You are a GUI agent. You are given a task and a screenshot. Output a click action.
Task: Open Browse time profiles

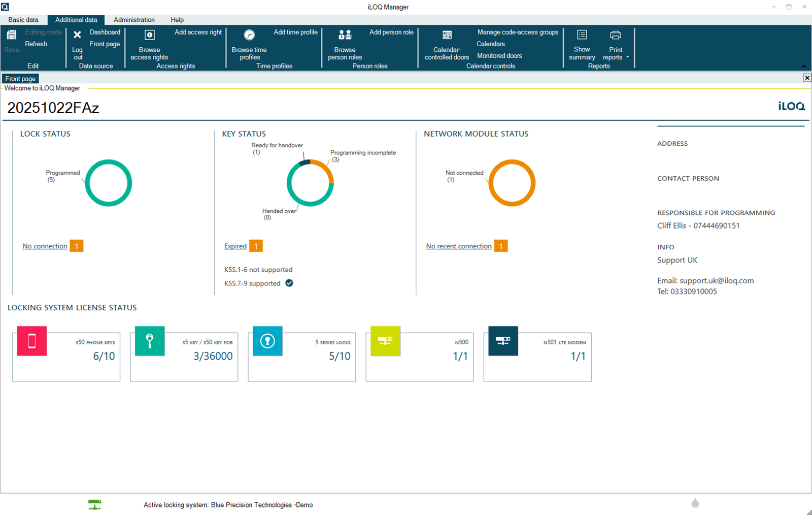(x=249, y=53)
